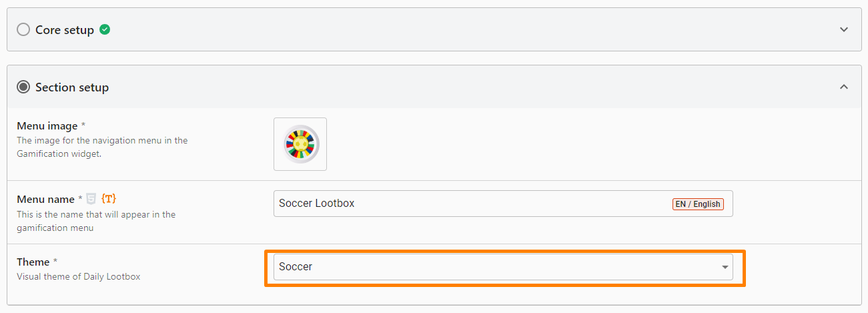Focus the Soccer Lootbox name field
This screenshot has width=868, height=313.
(x=467, y=204)
